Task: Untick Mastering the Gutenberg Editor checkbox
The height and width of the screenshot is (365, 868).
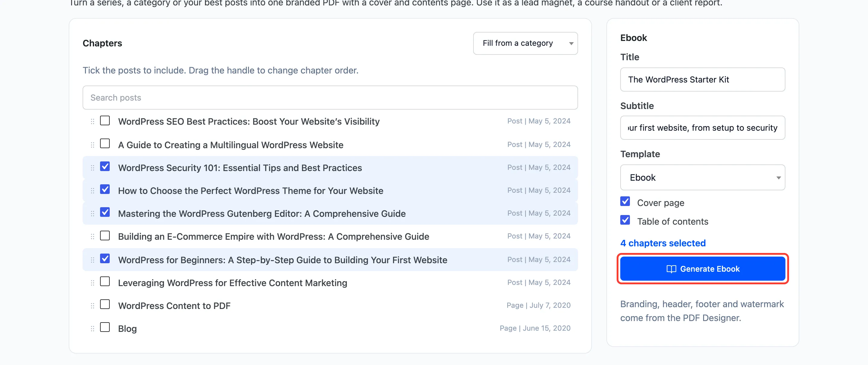Action: [105, 213]
